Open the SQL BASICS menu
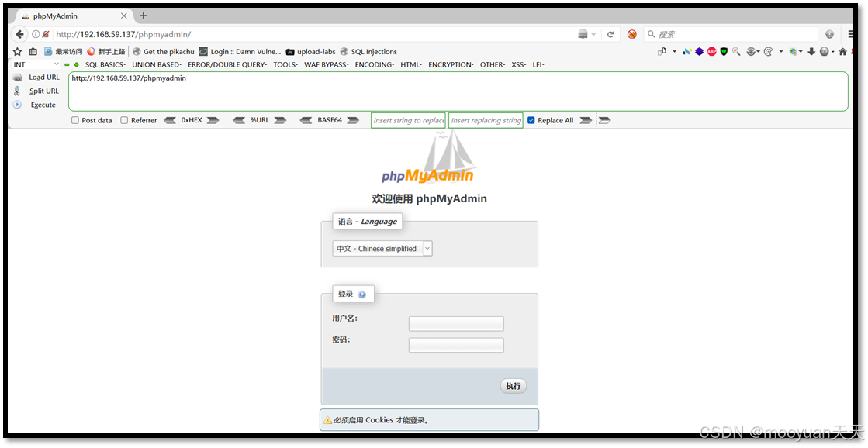The width and height of the screenshot is (868, 448). point(105,64)
